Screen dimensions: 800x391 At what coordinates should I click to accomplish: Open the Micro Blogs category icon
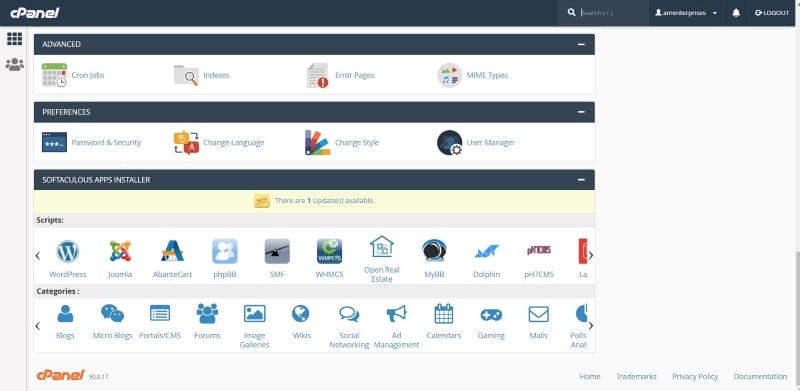(112, 313)
